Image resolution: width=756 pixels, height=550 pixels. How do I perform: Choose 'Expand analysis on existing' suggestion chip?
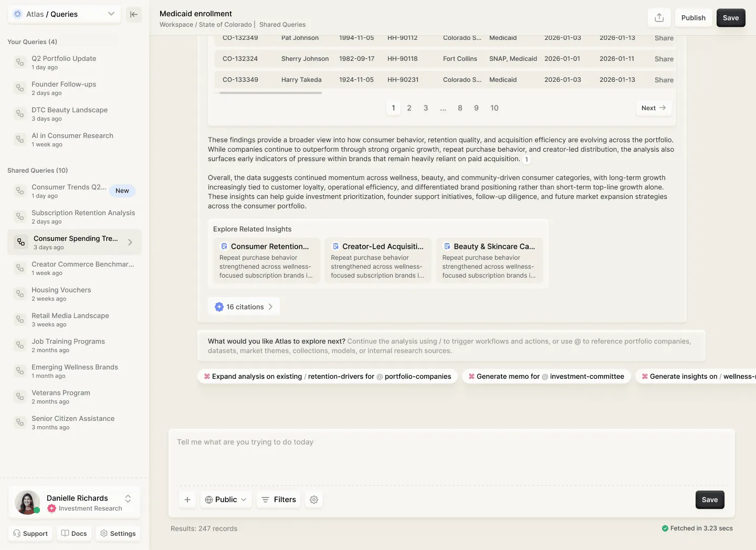click(x=328, y=376)
